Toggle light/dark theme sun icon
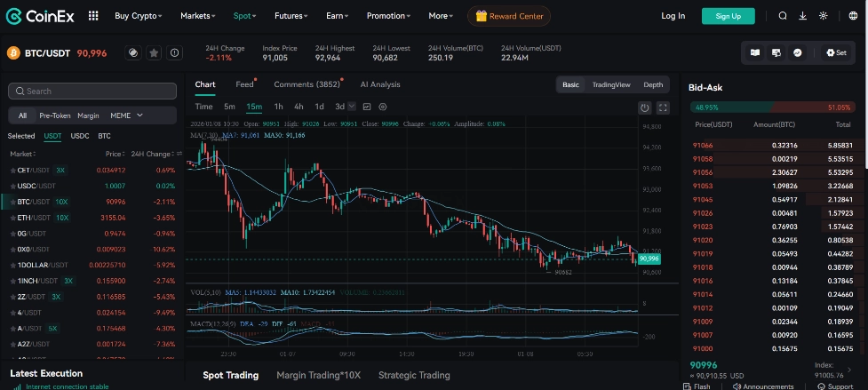 pos(824,16)
